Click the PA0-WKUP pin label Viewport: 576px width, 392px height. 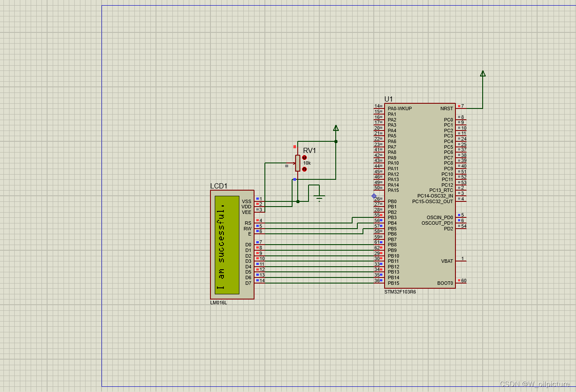point(400,108)
